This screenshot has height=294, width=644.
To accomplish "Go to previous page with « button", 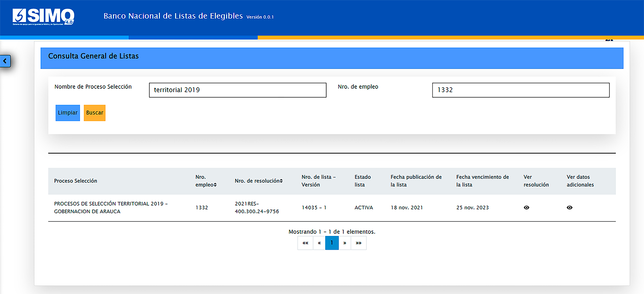I will pyautogui.click(x=319, y=243).
